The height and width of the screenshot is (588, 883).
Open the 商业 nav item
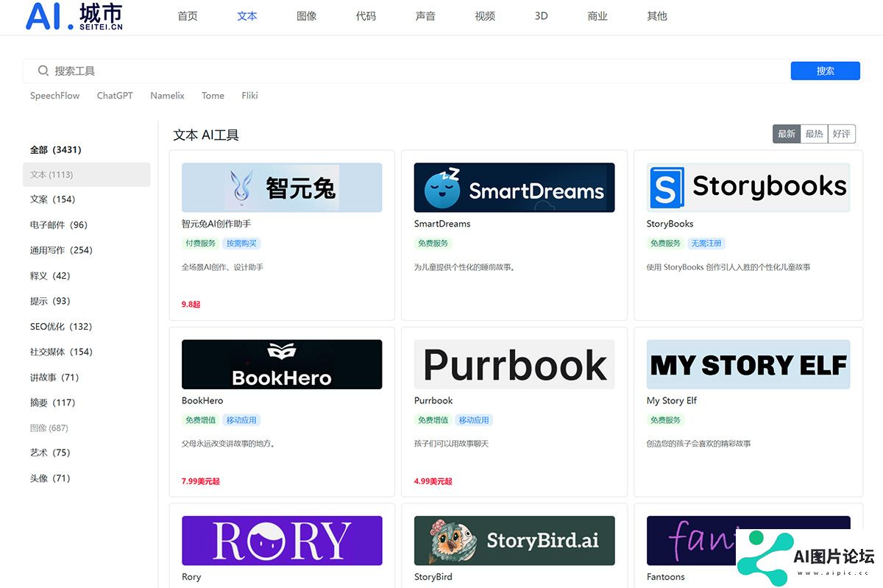pos(597,16)
